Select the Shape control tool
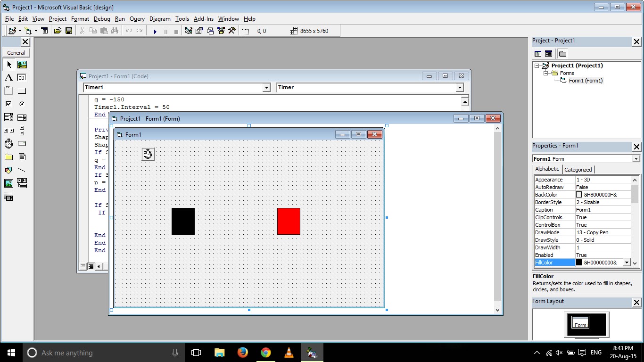 pyautogui.click(x=8, y=170)
